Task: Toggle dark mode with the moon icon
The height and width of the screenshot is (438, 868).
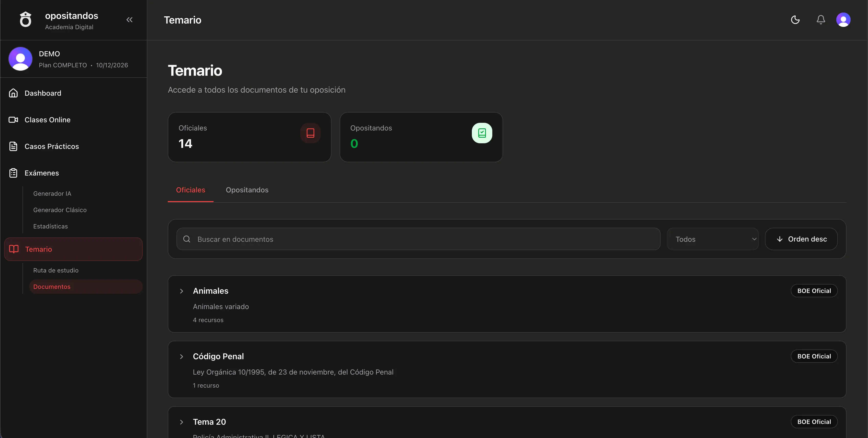Action: tap(795, 20)
